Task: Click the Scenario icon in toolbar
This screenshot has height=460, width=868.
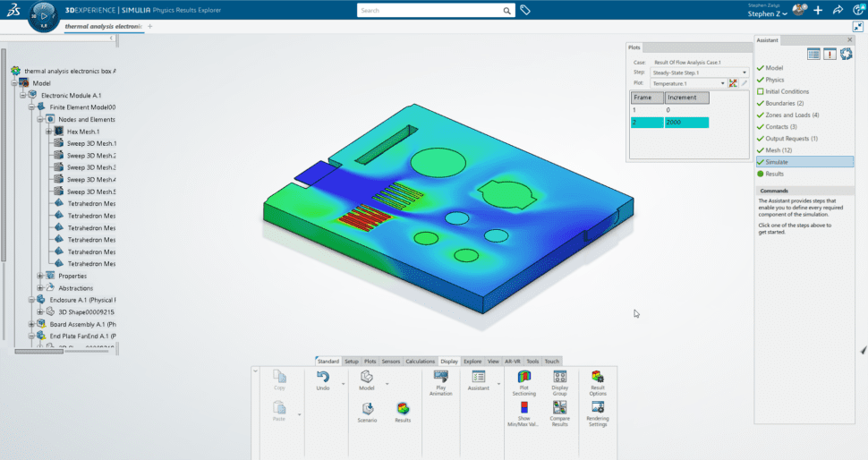Action: pyautogui.click(x=367, y=408)
